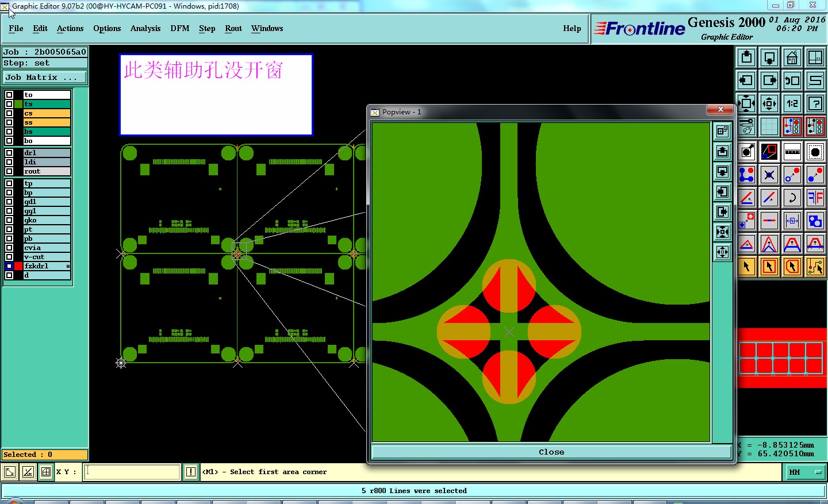This screenshot has height=504, width=828.
Task: Click the red panel overview thumbnail
Action: tap(781, 358)
